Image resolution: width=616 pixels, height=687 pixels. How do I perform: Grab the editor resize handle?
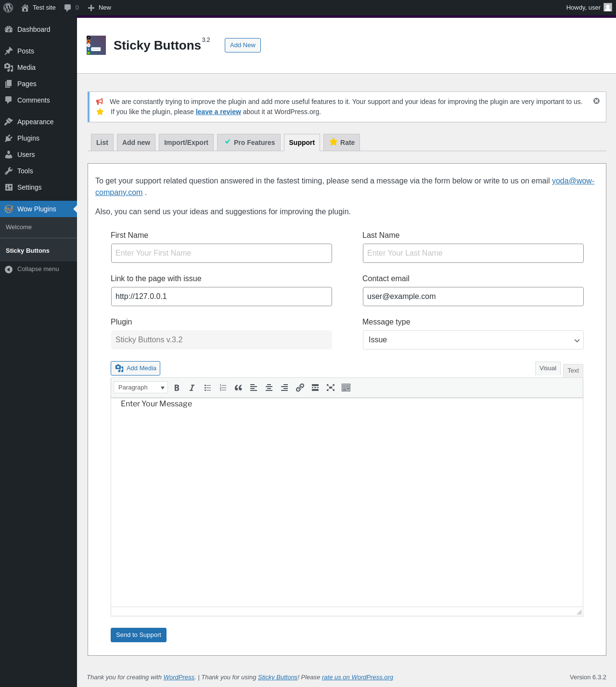(x=579, y=612)
